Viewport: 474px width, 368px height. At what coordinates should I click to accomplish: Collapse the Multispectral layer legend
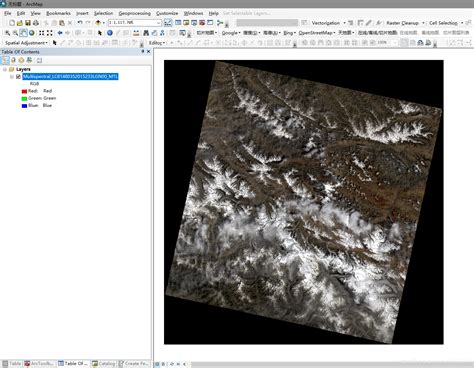12,77
